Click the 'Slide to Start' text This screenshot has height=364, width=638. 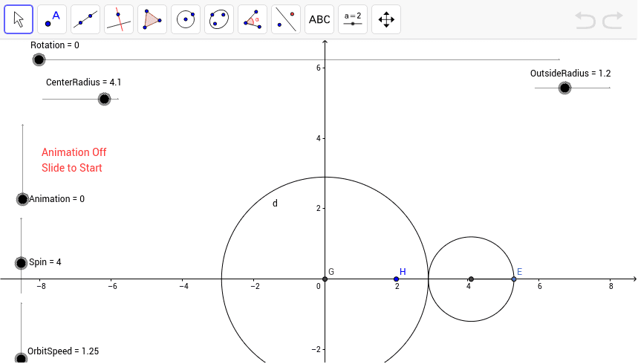[71, 168]
